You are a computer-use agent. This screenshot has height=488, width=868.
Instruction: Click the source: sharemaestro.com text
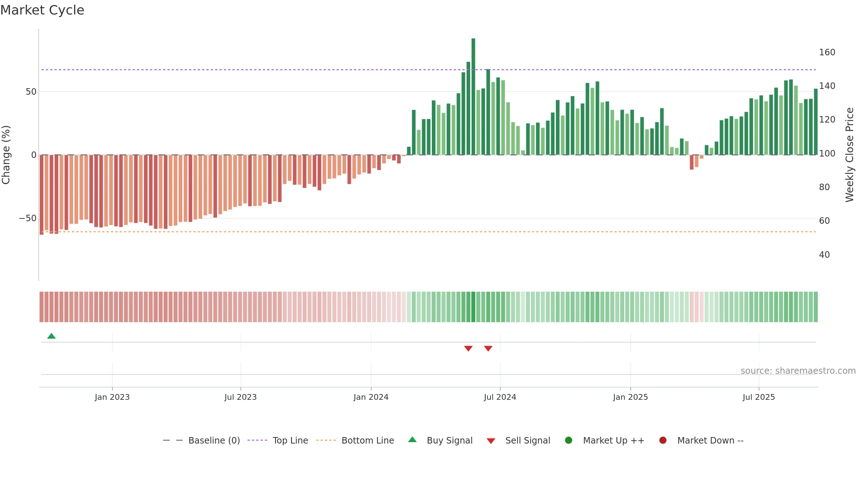click(798, 371)
